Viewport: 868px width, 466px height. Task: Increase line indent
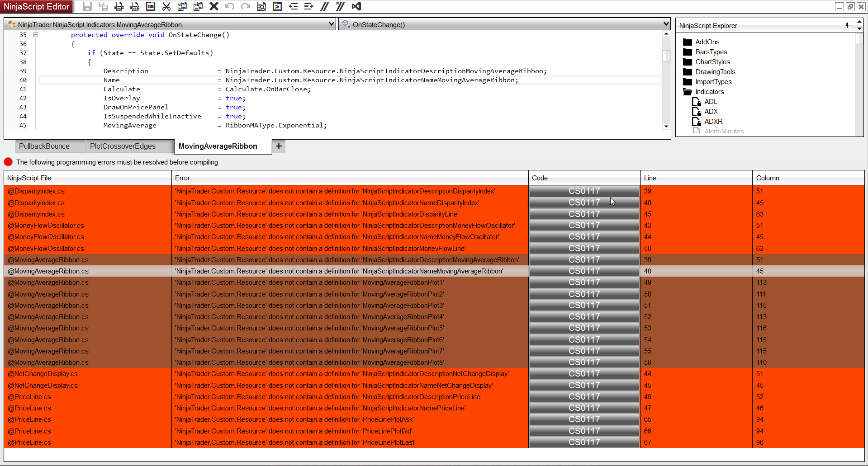pos(309,6)
